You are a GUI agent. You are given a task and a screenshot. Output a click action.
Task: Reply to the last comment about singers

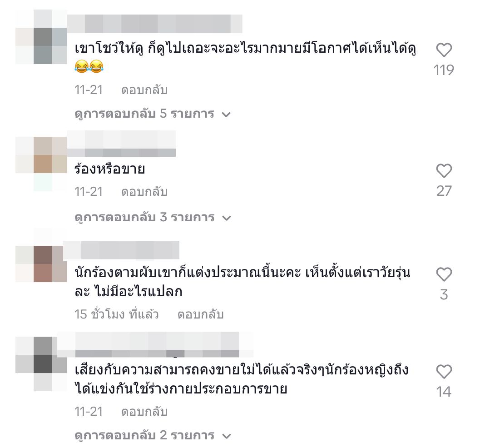click(x=144, y=412)
